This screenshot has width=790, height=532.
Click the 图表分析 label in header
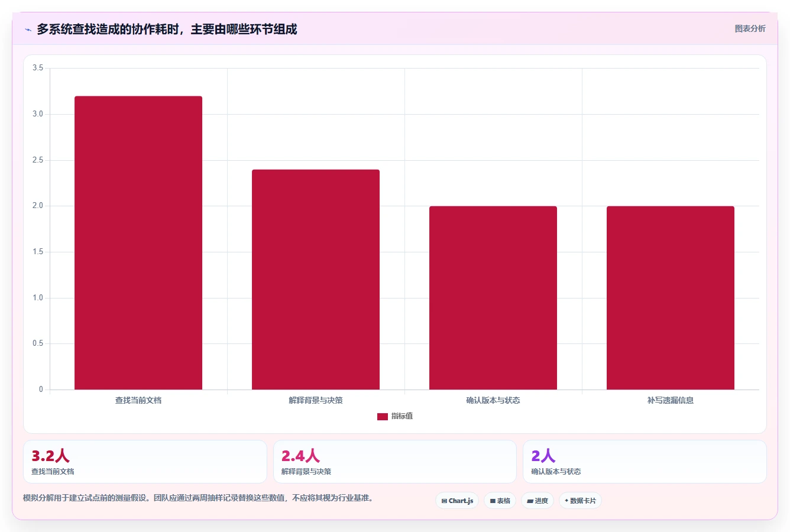coord(750,28)
